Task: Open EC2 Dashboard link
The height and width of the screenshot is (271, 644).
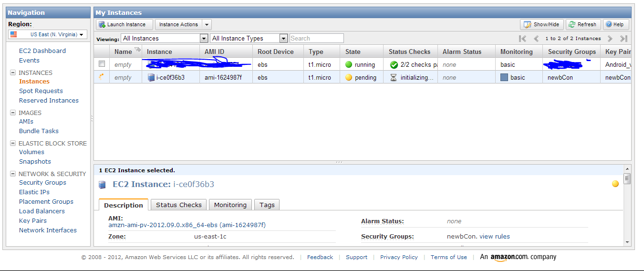Action: coord(42,51)
